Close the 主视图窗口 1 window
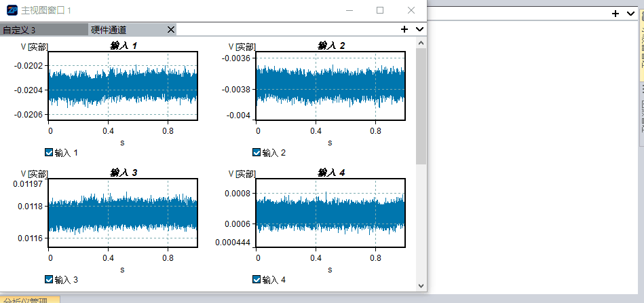Image resolution: width=644 pixels, height=303 pixels. coord(411,10)
